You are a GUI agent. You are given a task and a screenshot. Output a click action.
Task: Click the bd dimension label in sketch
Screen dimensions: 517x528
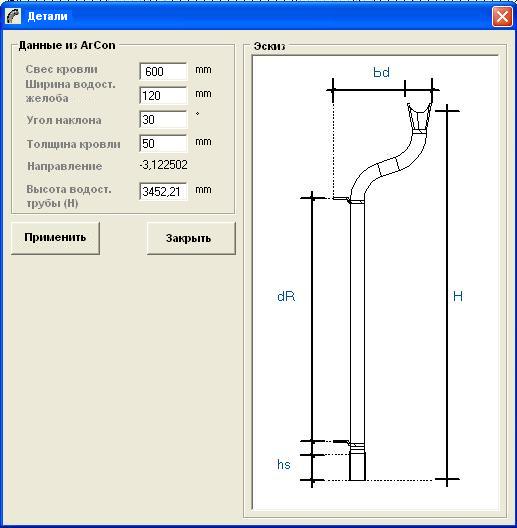(x=381, y=72)
